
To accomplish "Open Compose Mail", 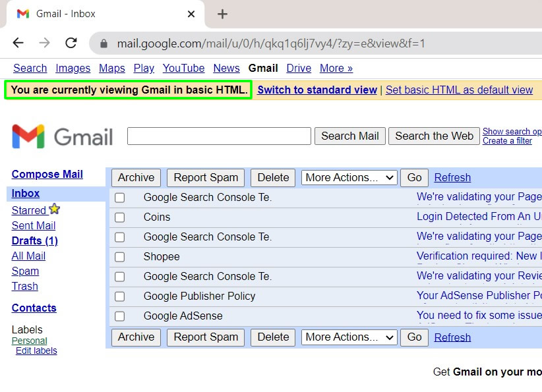I will 47,174.
